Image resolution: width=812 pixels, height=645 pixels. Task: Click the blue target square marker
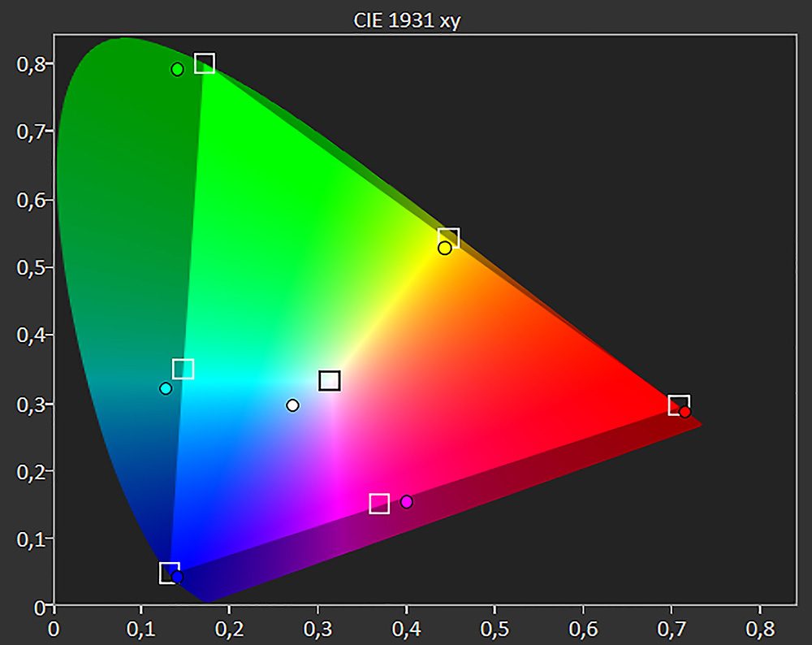click(169, 573)
